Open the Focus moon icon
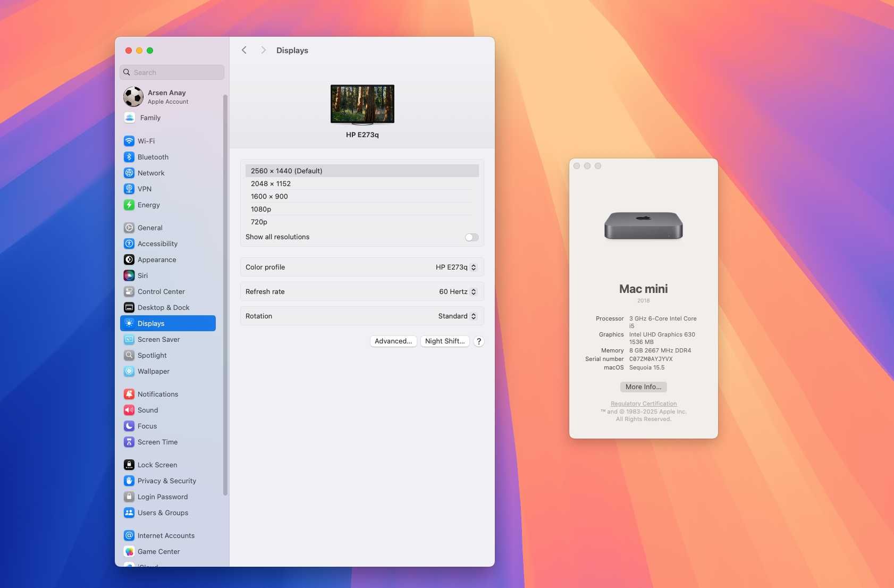This screenshot has height=588, width=894. pos(129,426)
